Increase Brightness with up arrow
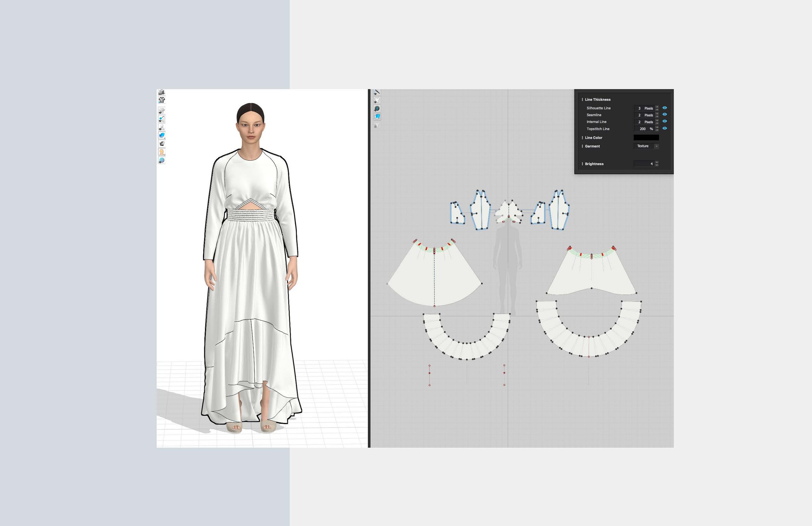 point(657,163)
